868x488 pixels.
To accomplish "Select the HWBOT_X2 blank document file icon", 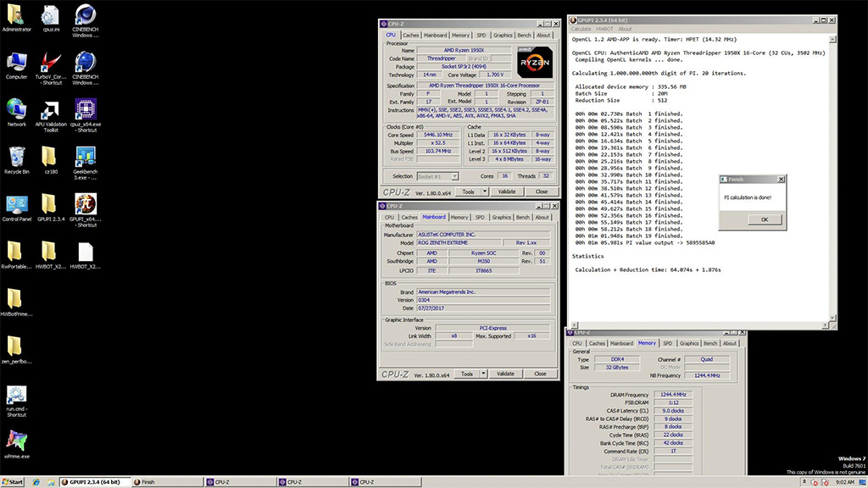I will (x=86, y=255).
